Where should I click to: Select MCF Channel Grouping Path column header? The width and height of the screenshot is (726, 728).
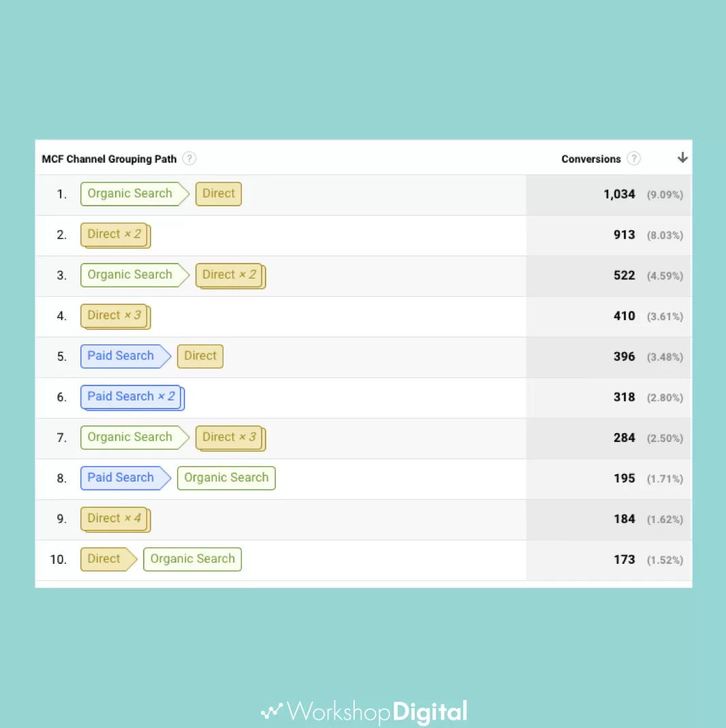click(109, 159)
